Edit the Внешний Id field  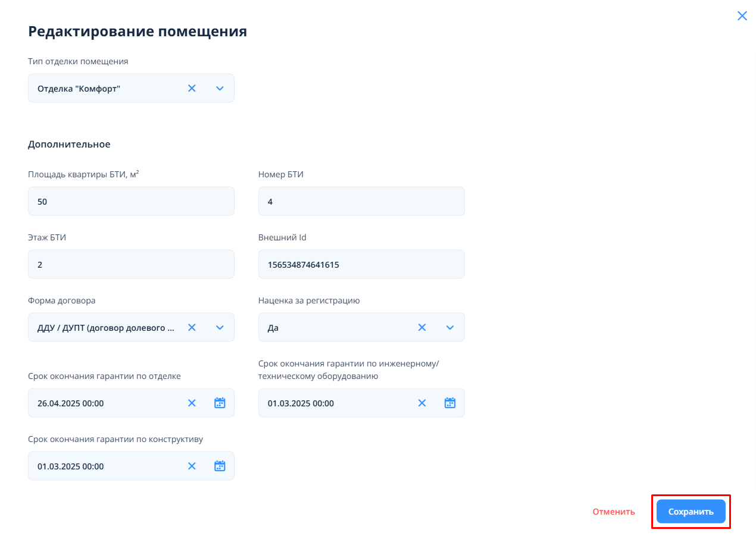pos(361,265)
